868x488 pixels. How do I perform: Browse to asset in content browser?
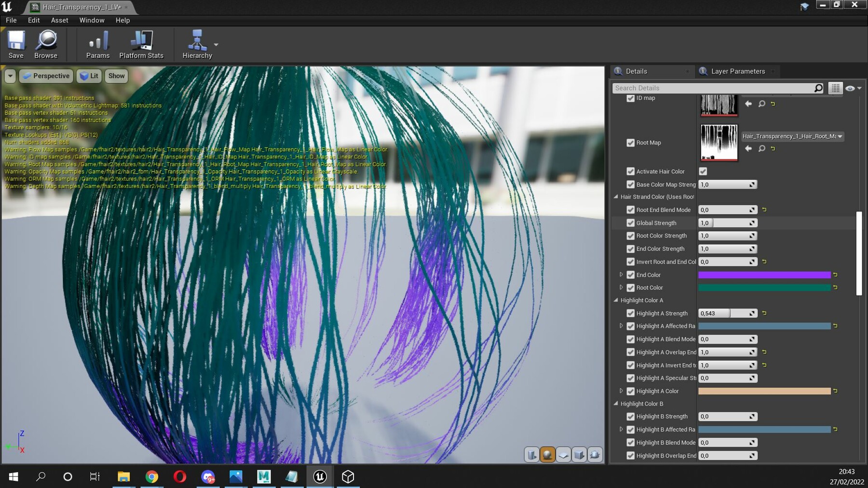(46, 45)
